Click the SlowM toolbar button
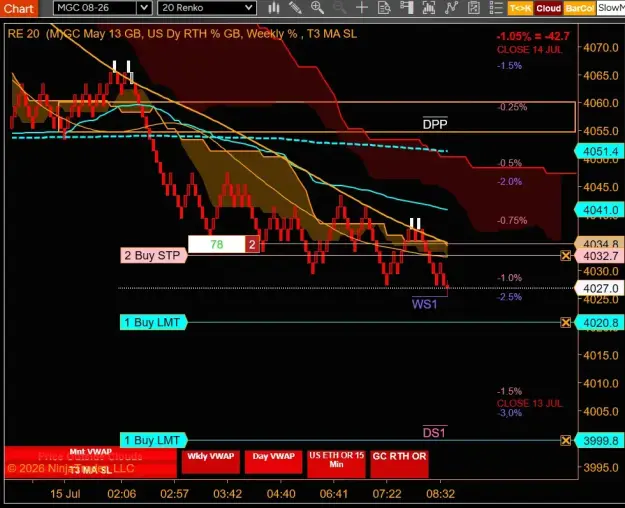The width and height of the screenshot is (625, 508). point(611,8)
